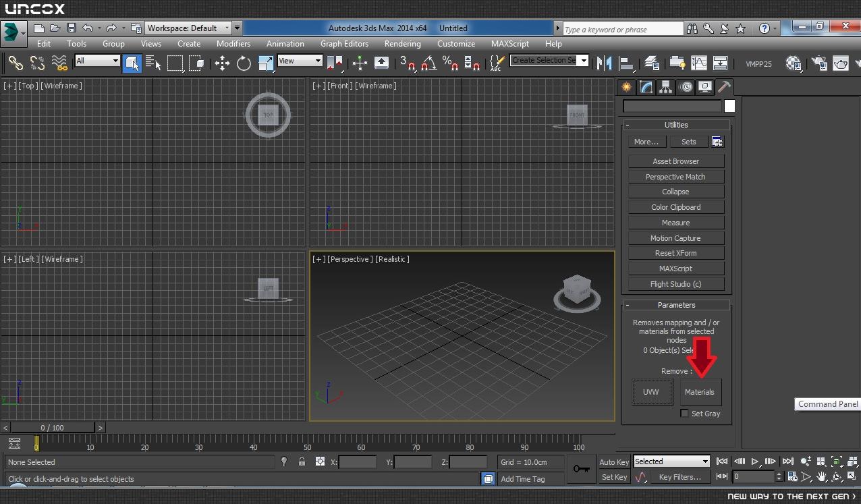This screenshot has width=861, height=504.
Task: Toggle Window/Crossing selection mode
Action: click(x=197, y=63)
